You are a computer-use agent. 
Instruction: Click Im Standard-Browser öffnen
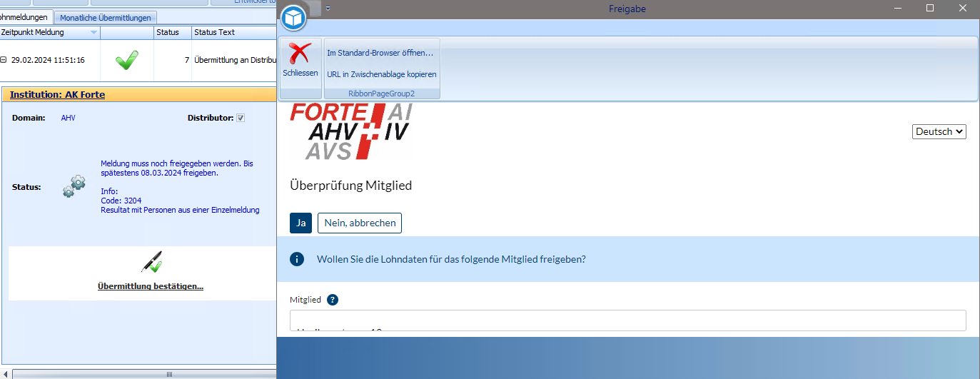380,53
